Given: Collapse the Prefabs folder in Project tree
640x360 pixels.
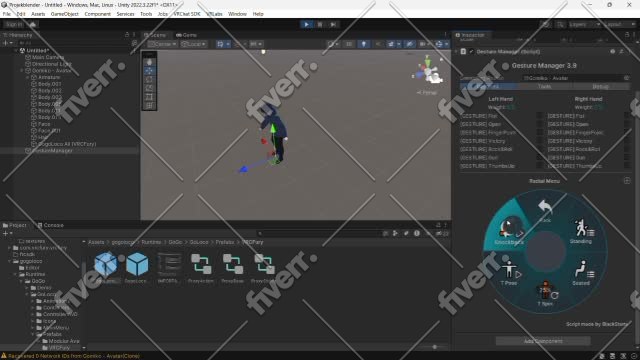Looking at the screenshot, I should (33, 334).
